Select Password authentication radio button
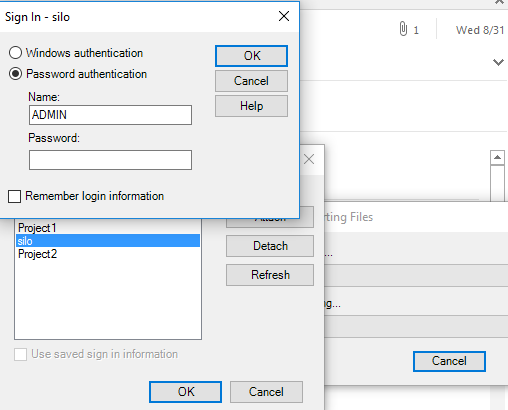508x410 pixels. tap(15, 74)
